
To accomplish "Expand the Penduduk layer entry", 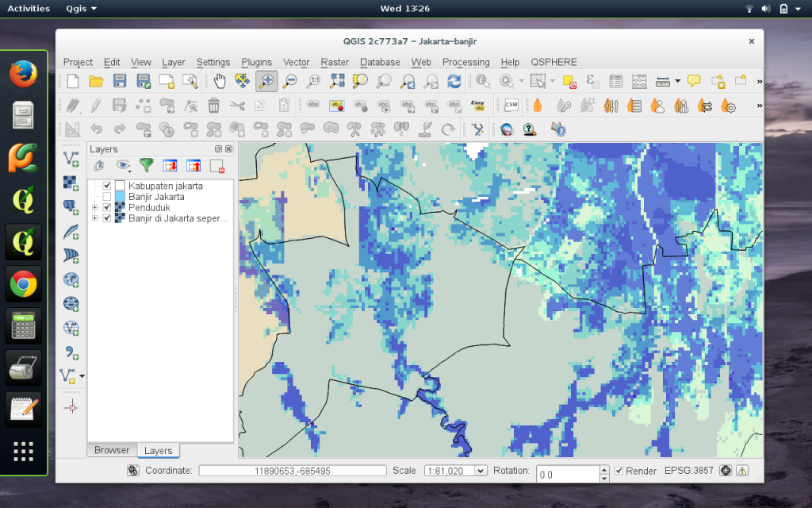I will [94, 207].
